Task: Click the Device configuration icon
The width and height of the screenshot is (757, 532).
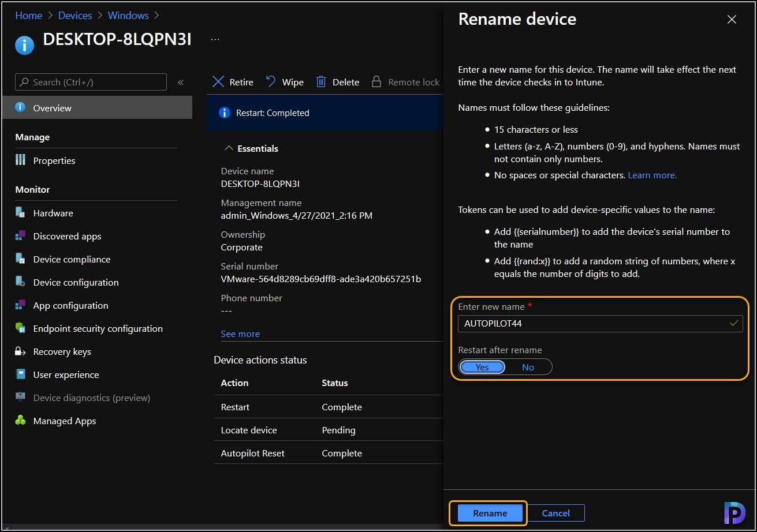Action: [20, 282]
